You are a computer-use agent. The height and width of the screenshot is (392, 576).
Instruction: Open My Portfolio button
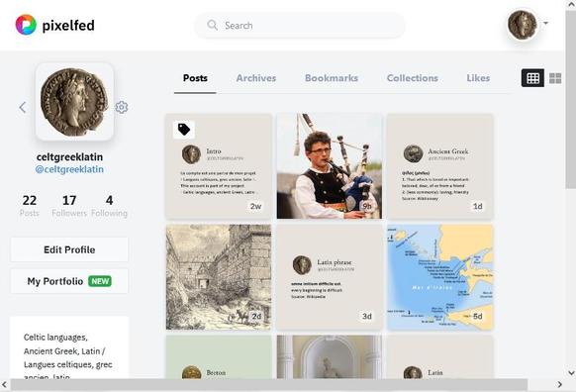pyautogui.click(x=69, y=281)
